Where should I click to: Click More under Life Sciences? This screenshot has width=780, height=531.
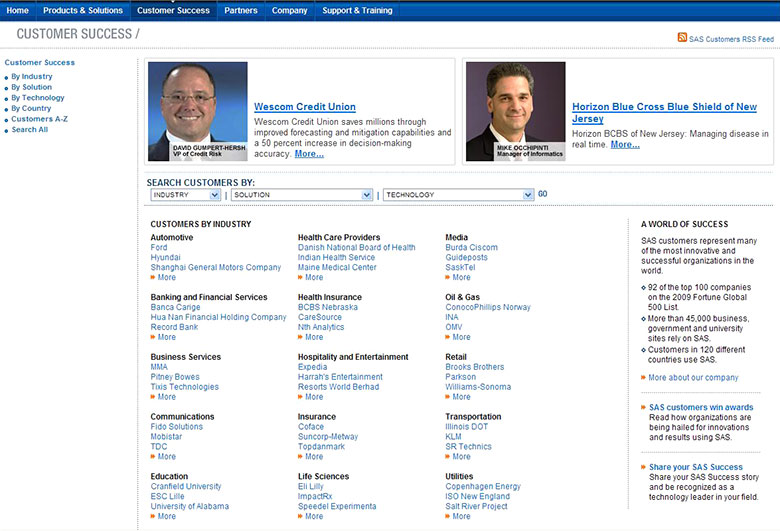(x=313, y=516)
